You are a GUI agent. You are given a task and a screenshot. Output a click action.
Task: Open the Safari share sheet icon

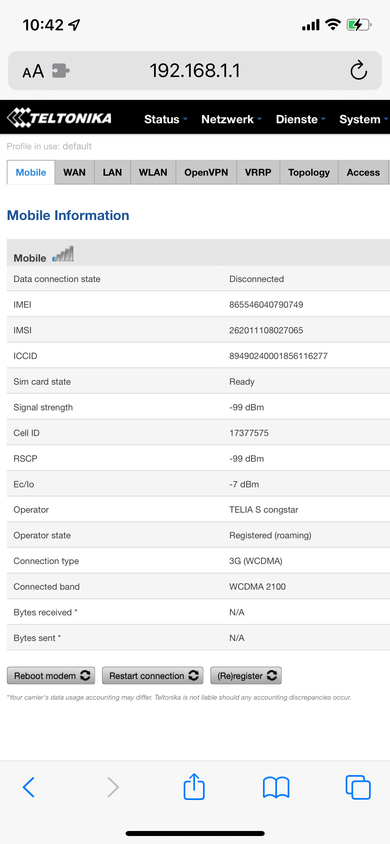[x=194, y=787]
